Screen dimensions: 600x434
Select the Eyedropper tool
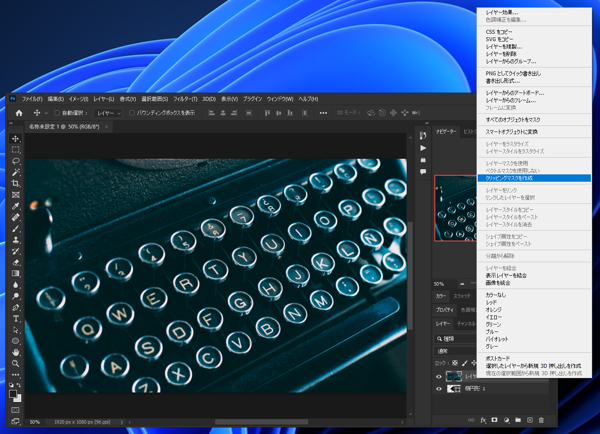(x=16, y=206)
